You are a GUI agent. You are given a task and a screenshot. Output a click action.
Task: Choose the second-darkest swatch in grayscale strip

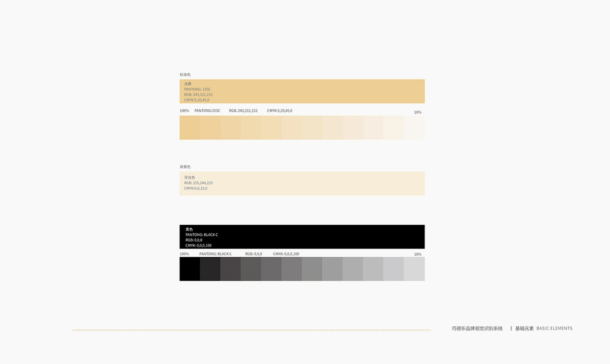tap(210, 269)
